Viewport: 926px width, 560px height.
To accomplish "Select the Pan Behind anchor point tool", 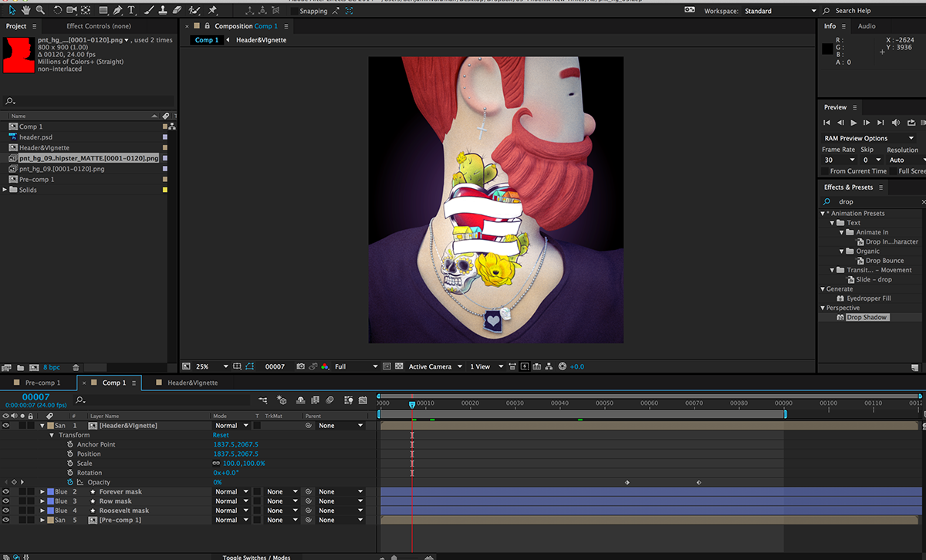I will click(x=86, y=11).
